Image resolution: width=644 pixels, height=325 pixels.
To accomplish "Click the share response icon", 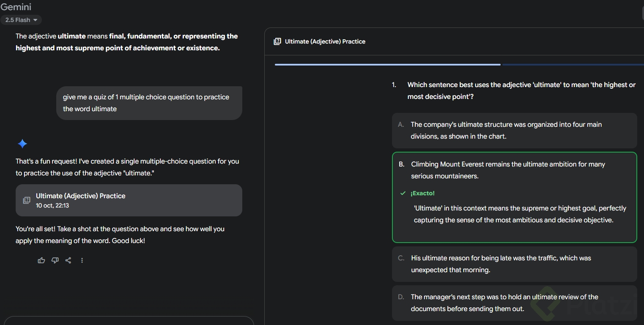I will tap(68, 260).
